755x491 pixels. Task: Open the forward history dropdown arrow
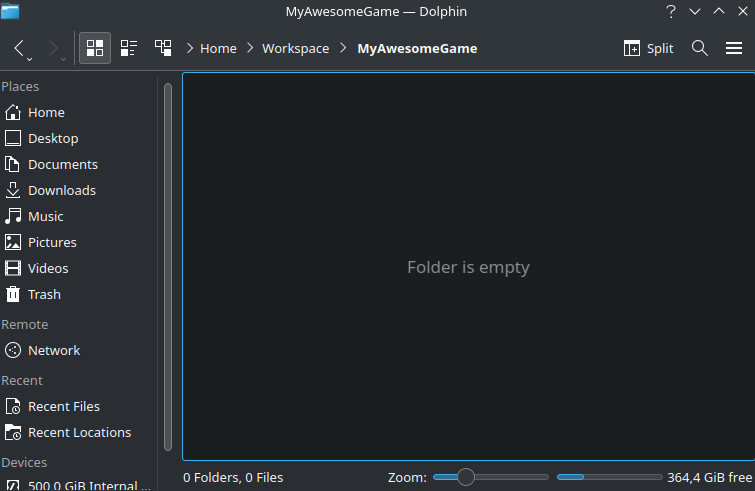click(63, 59)
